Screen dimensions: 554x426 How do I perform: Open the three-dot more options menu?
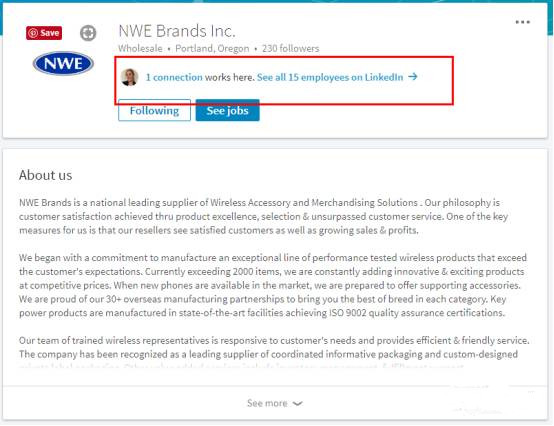point(523,22)
